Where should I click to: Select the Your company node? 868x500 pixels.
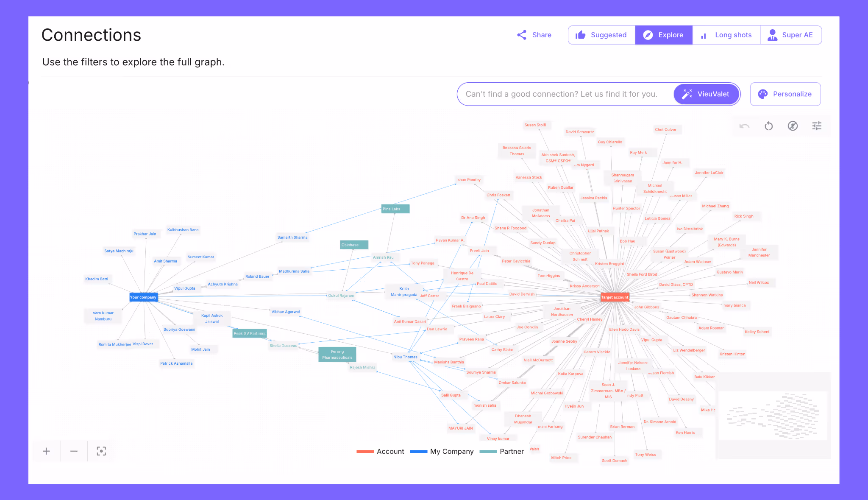[x=143, y=297]
